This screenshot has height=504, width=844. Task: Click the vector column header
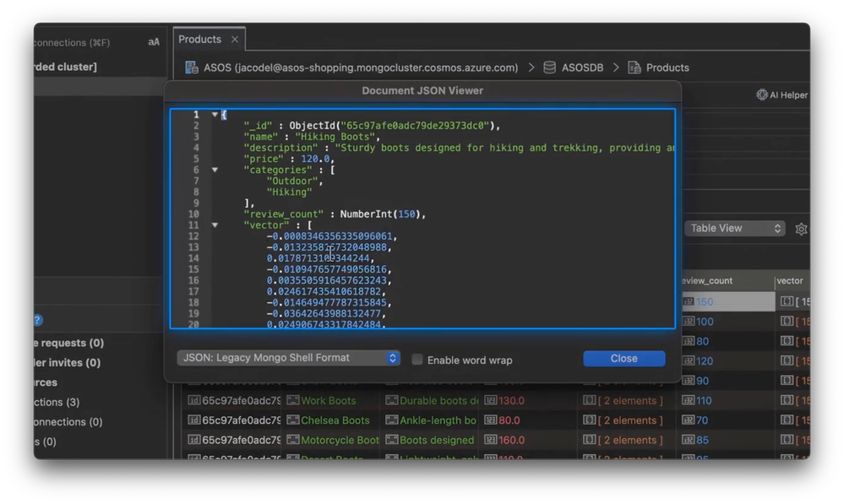(x=790, y=281)
